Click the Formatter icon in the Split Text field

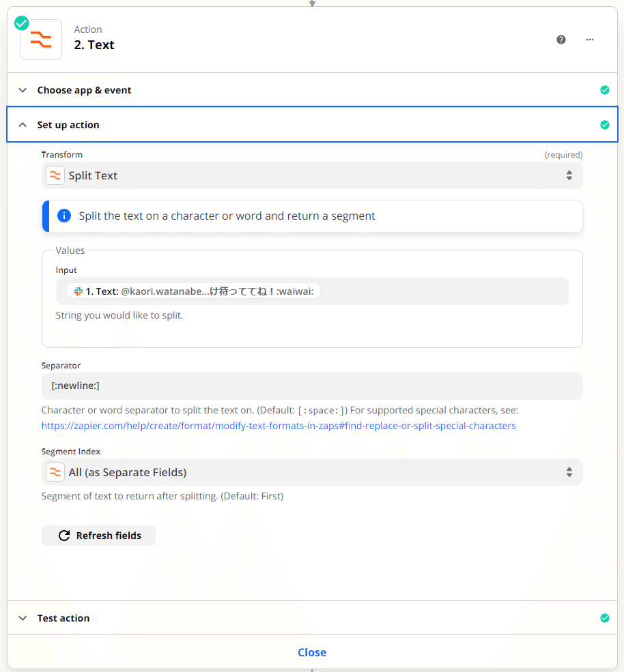click(55, 175)
